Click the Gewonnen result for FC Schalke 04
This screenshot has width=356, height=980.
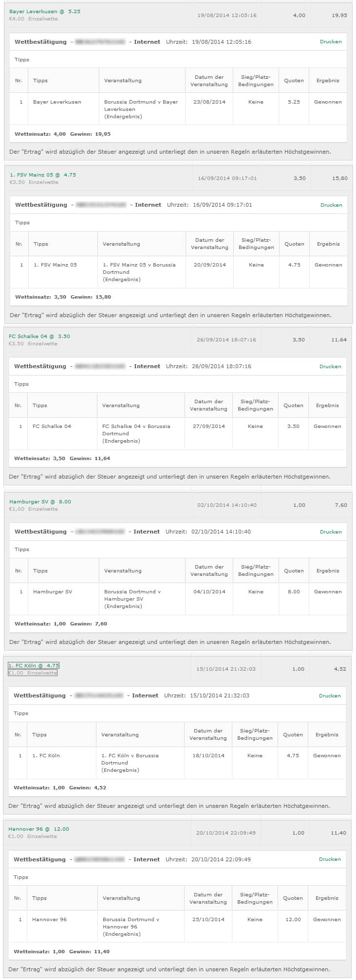(327, 427)
